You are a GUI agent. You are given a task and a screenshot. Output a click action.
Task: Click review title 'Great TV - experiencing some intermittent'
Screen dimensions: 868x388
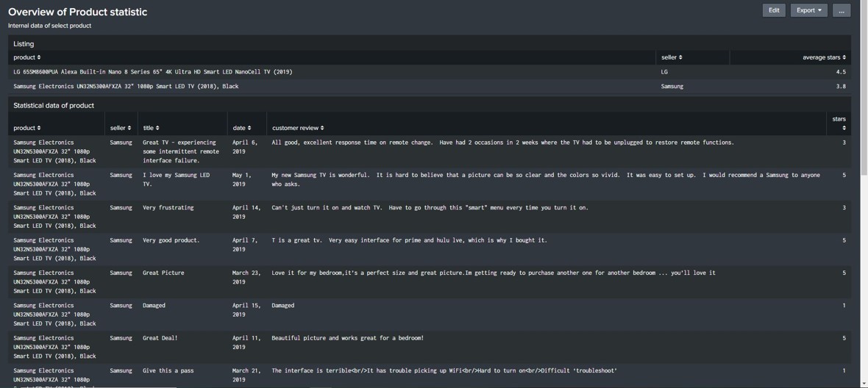(x=181, y=151)
